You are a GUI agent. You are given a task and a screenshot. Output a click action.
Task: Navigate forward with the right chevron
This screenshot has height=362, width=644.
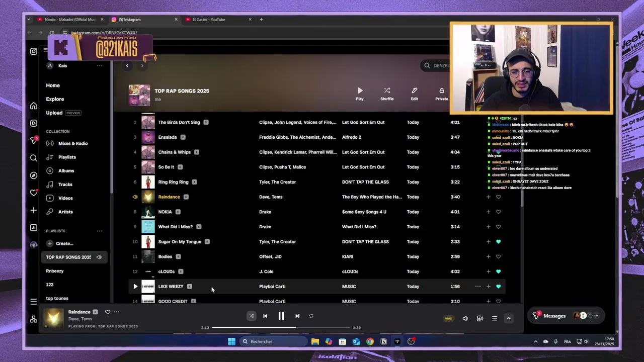click(142, 66)
